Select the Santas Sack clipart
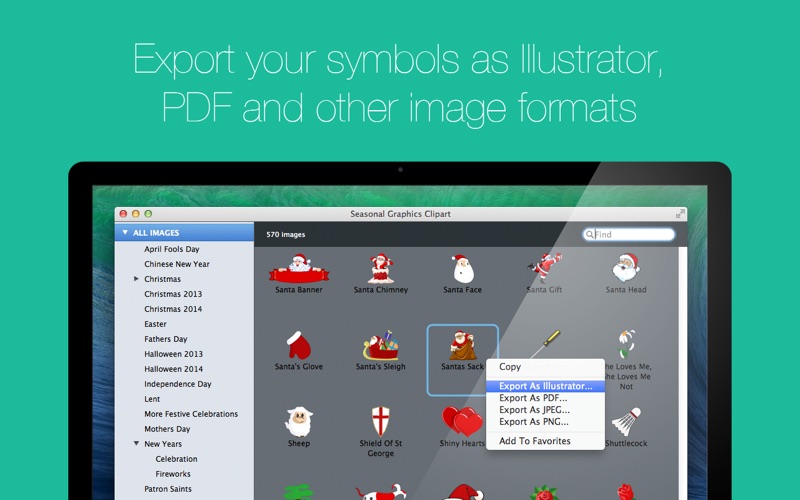 pos(462,345)
